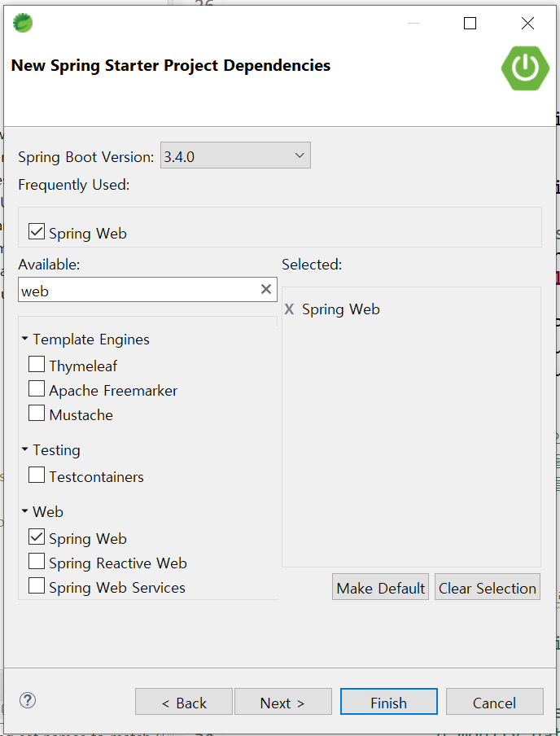
Task: Proceed with the Next button
Action: [x=283, y=702]
